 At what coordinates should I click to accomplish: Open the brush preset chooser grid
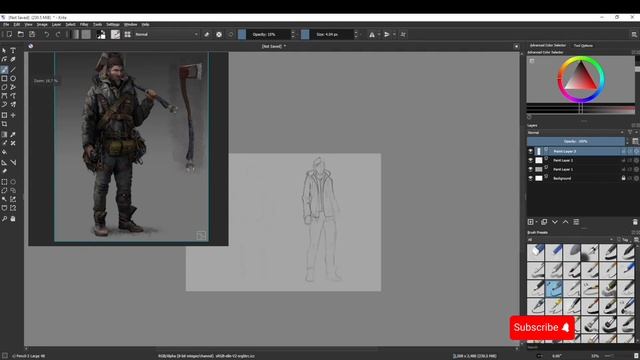(128, 35)
